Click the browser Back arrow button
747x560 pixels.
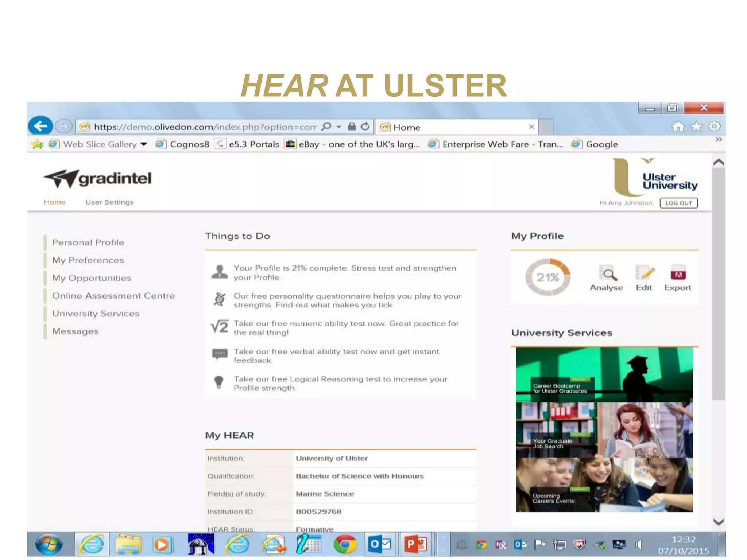pos(40,126)
